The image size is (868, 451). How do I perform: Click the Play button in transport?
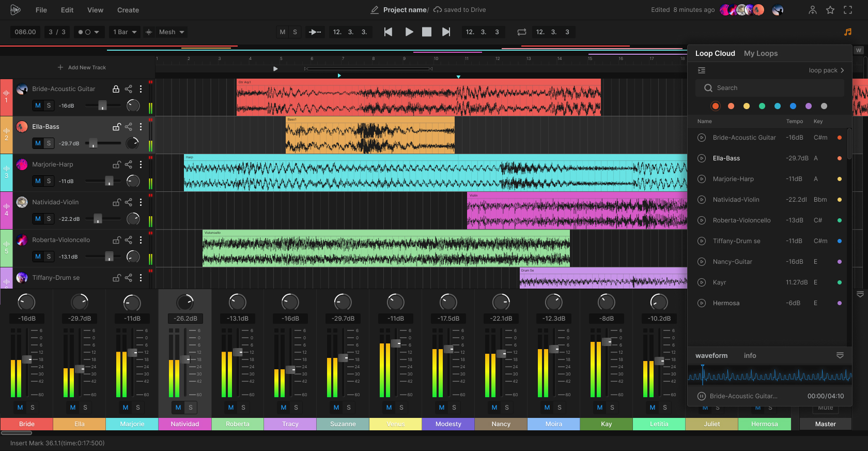point(409,32)
